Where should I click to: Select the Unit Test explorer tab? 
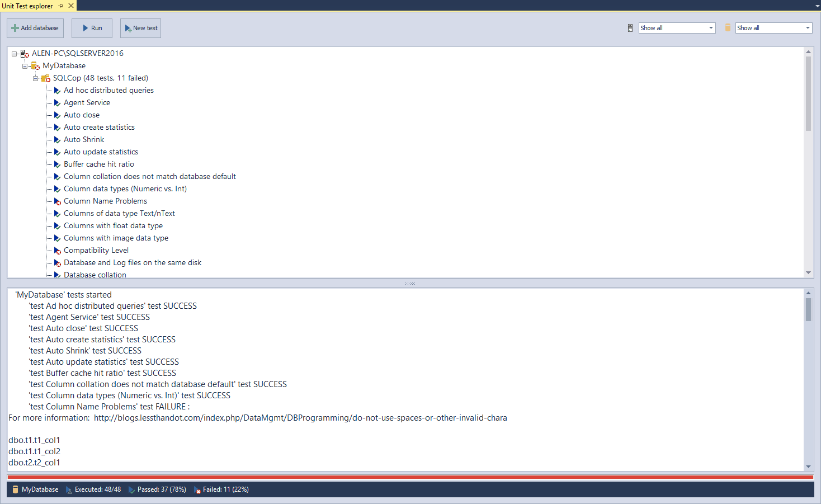[27, 6]
